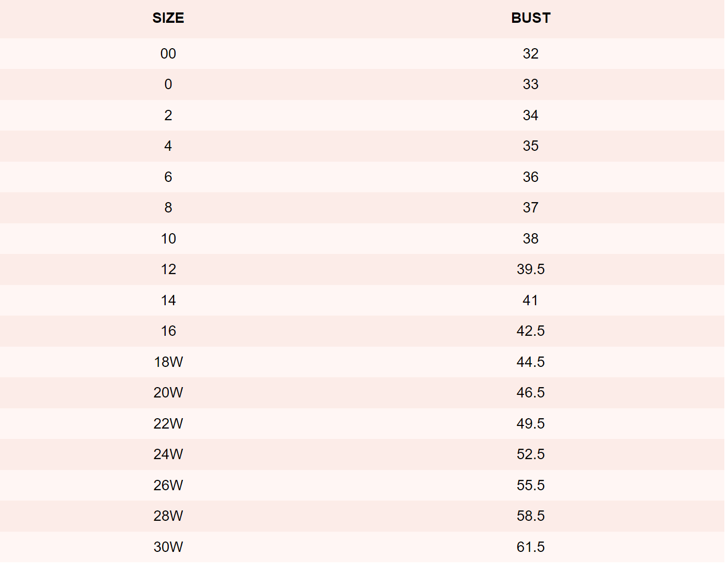Screen dimensions: 728x569
Task: Click the bust value 61.5
Action: 531,547
